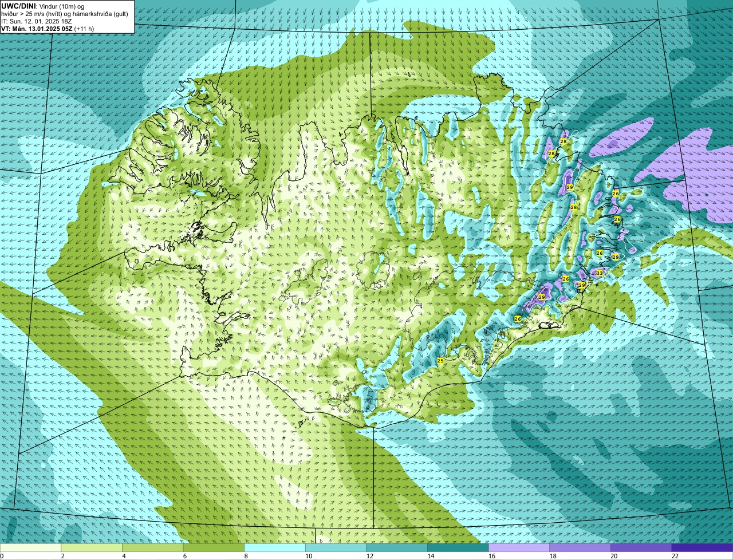Select the violet 20–22 legend swatch
The image size is (733, 560).
tap(641, 547)
